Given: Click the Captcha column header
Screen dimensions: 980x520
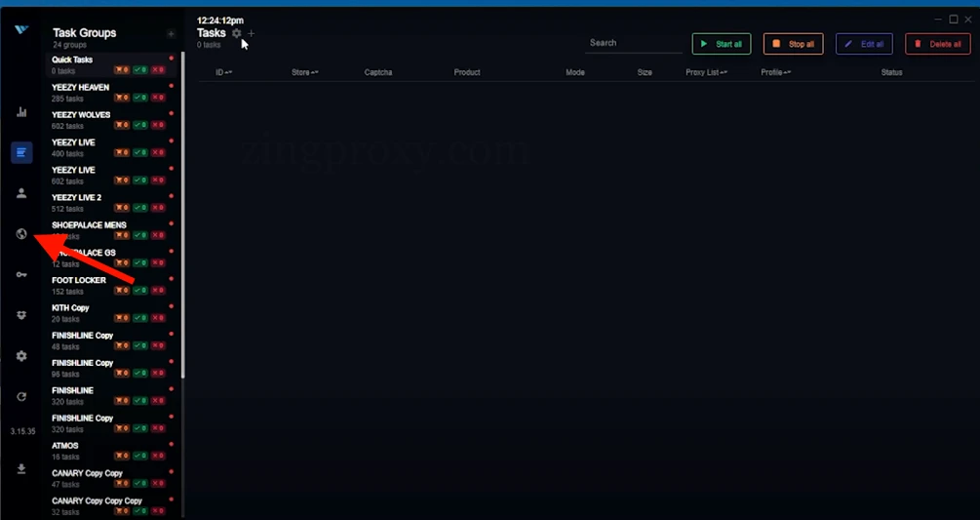Looking at the screenshot, I should 378,72.
